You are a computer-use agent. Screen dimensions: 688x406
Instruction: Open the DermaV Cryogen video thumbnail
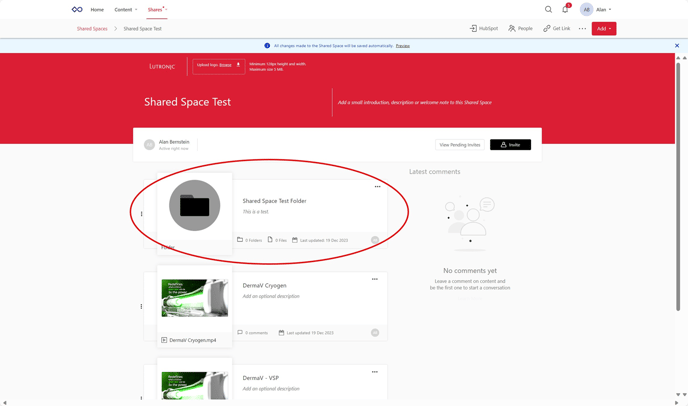pos(195,298)
